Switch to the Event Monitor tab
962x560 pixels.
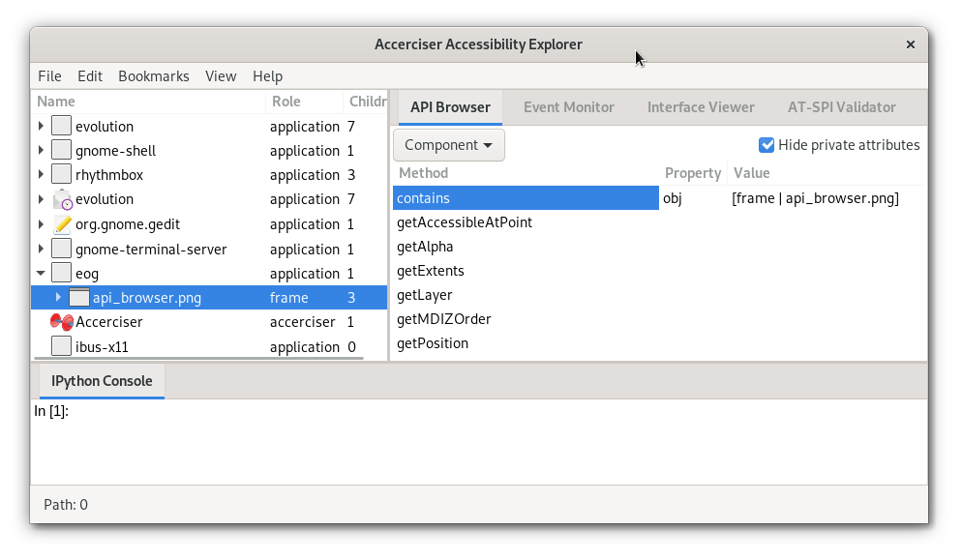point(568,107)
